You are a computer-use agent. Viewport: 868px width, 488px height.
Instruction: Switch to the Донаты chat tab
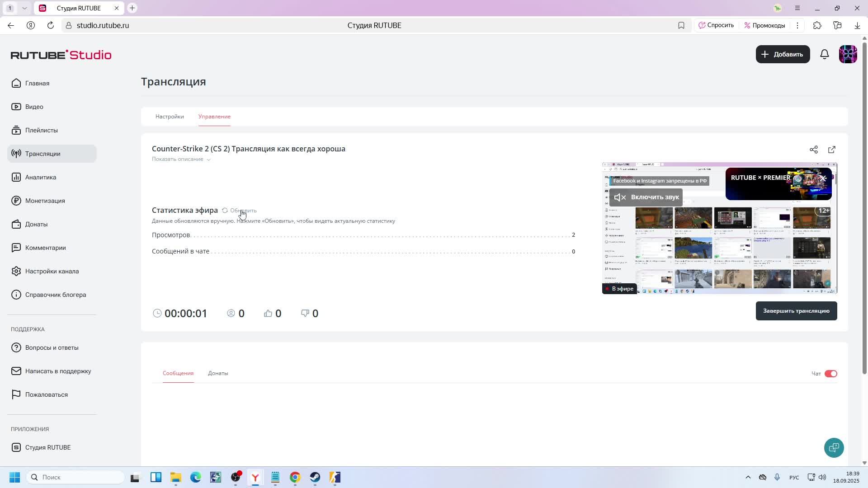pos(218,373)
